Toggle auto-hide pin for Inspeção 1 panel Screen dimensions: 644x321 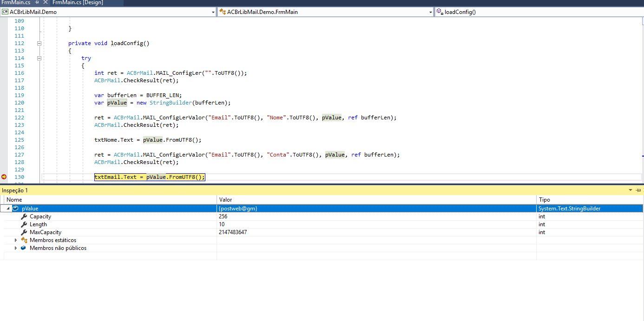(638, 190)
